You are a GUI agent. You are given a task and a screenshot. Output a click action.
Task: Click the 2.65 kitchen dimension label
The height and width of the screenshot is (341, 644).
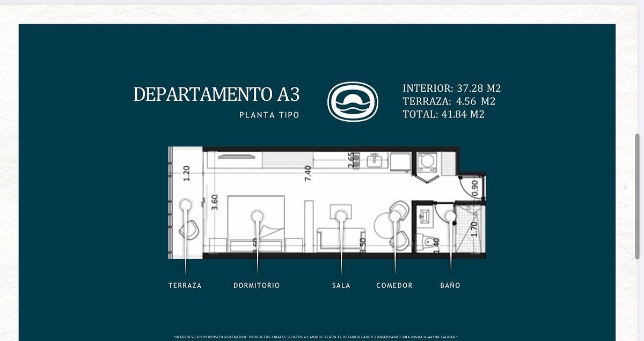(x=352, y=161)
